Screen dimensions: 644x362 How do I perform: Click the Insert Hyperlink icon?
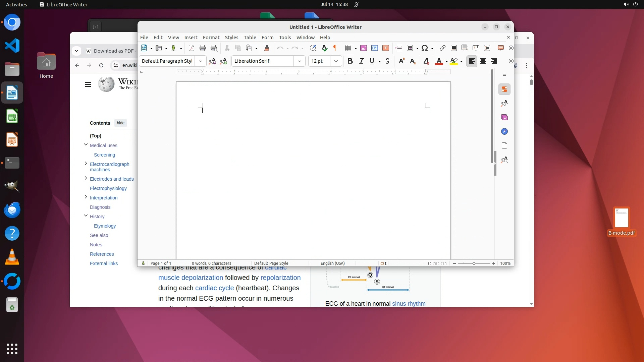pyautogui.click(x=443, y=48)
